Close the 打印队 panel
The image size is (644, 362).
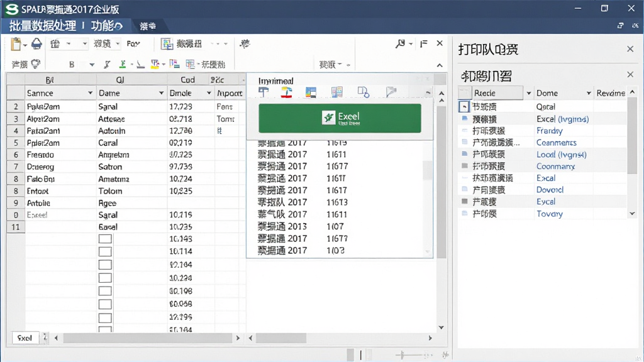click(x=630, y=49)
